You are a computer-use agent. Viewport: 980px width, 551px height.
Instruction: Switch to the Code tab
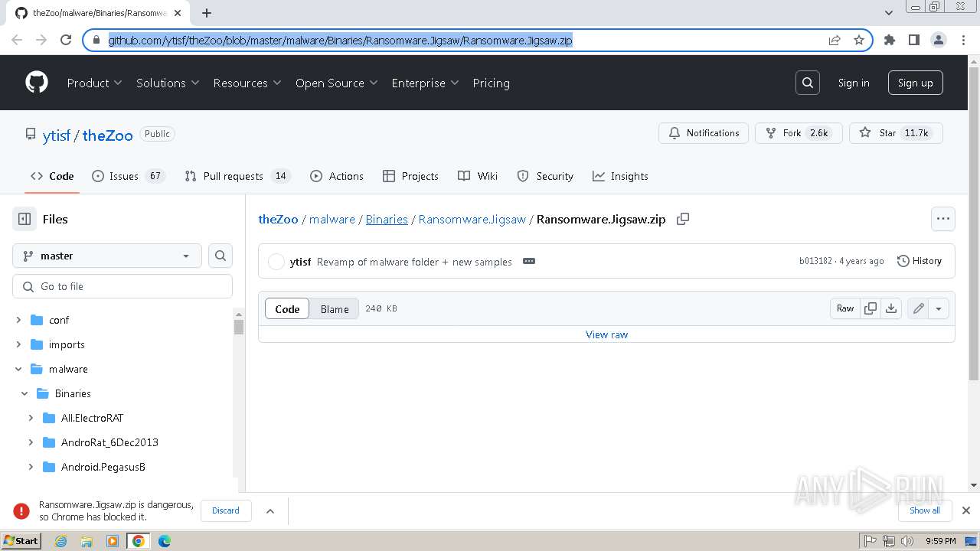pos(52,176)
